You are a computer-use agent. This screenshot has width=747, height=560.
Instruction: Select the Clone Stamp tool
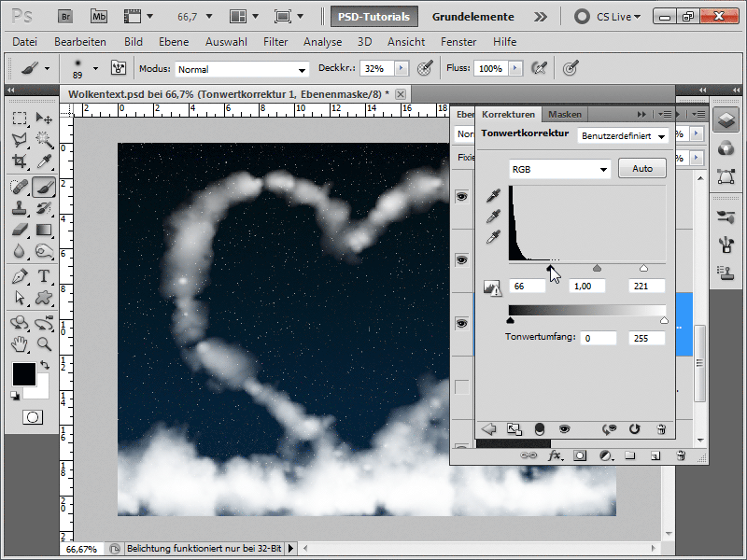tap(20, 208)
